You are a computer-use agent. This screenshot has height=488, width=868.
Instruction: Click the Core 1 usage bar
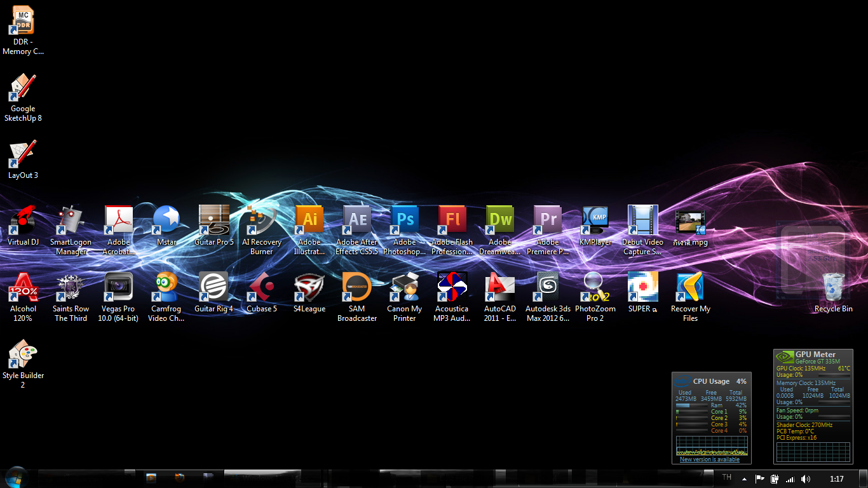691,412
